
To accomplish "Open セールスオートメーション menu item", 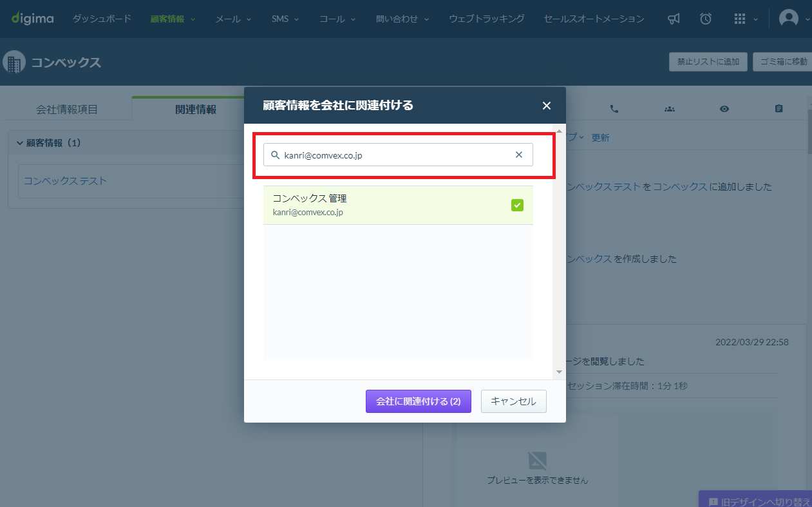I will pyautogui.click(x=594, y=19).
